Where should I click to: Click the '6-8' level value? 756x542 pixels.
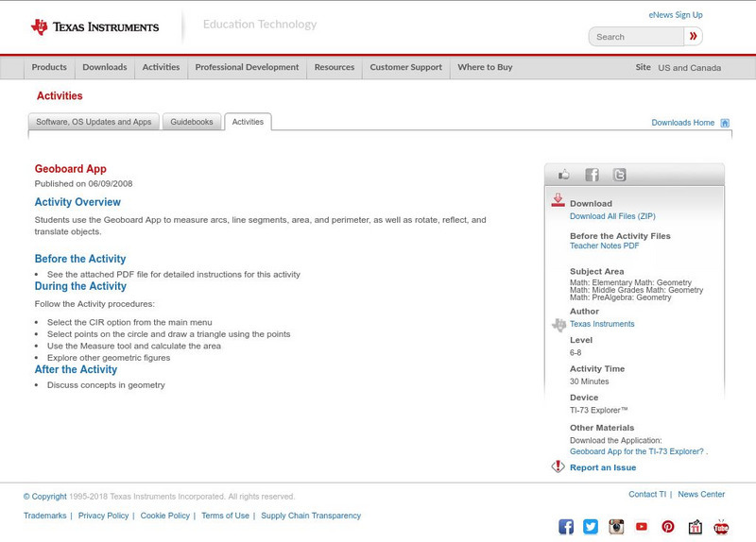point(576,352)
